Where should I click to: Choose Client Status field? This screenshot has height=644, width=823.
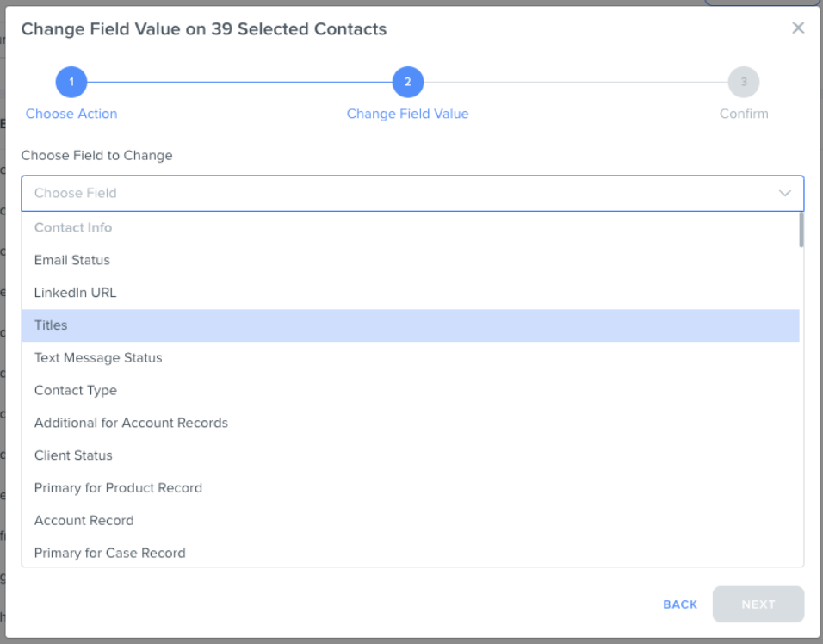pos(411,455)
